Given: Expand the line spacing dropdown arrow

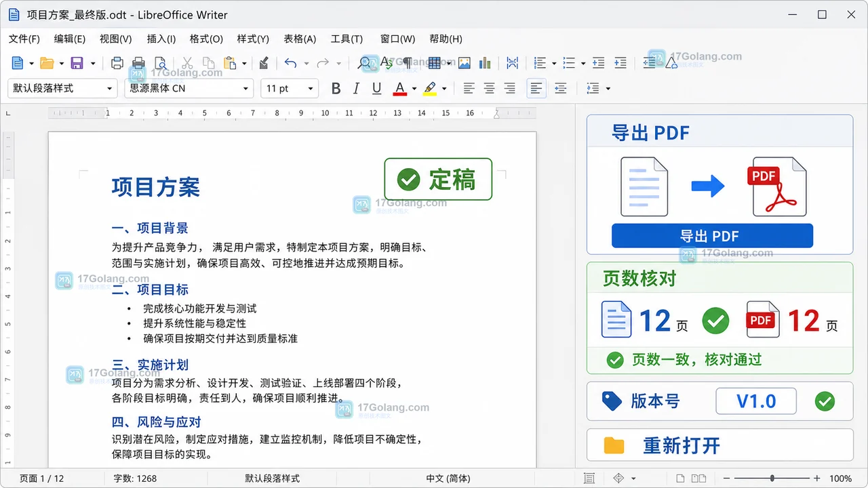Looking at the screenshot, I should point(608,88).
